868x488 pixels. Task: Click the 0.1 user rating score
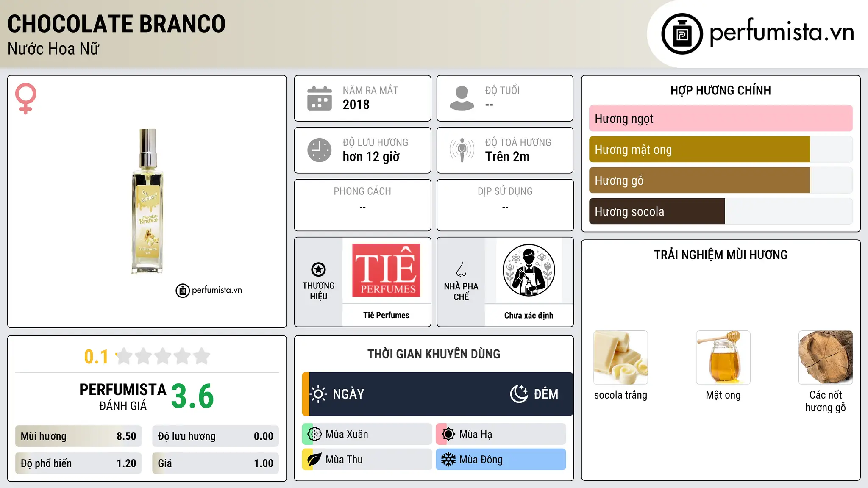pos(96,357)
